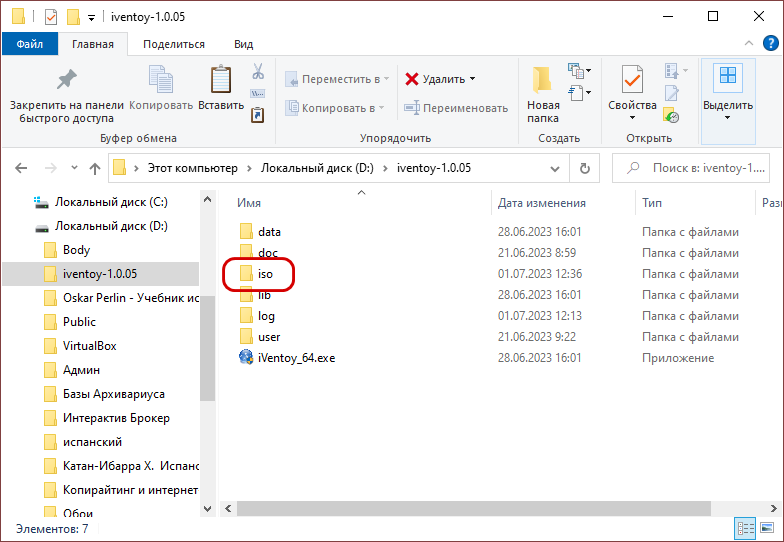This screenshot has width=784, height=542.
Task: Select the data folder
Action: coord(260,232)
